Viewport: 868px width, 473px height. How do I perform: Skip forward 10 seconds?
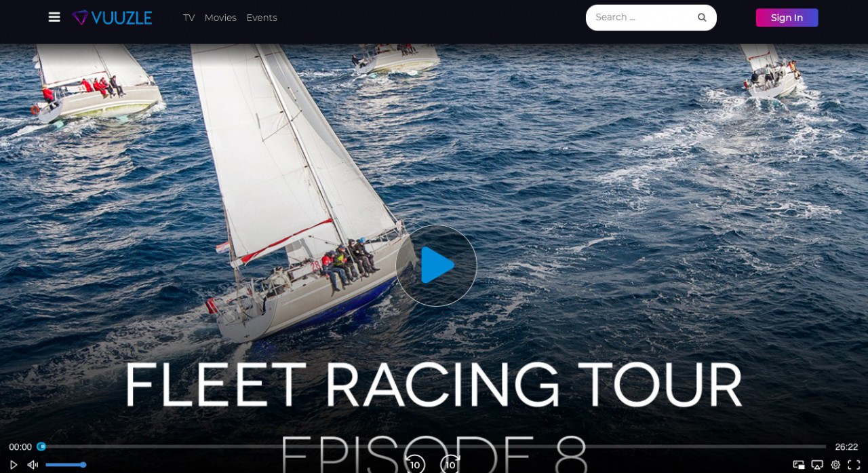(x=450, y=464)
